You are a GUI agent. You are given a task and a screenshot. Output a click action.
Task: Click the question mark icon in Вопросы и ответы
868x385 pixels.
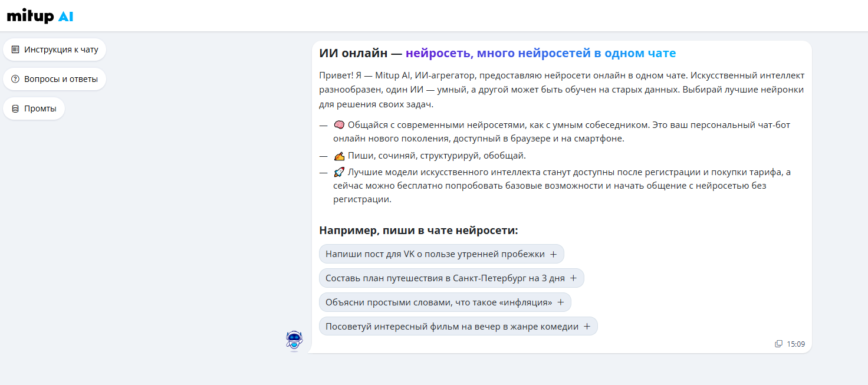[x=15, y=79]
